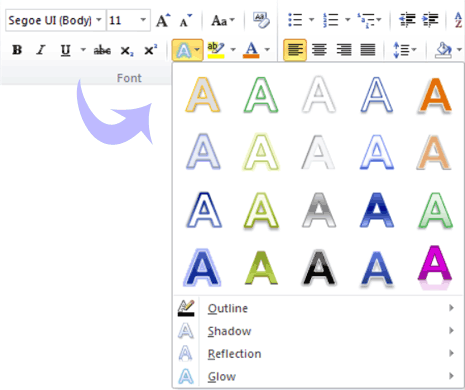Open the font size dropdown arrow
The width and height of the screenshot is (465, 390).
pyautogui.click(x=143, y=20)
